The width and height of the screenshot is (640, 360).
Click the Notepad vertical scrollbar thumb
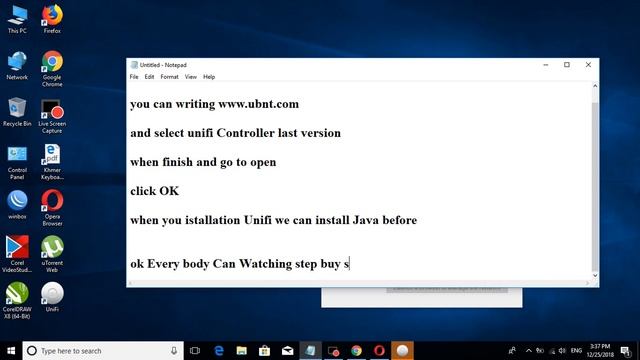(595, 186)
